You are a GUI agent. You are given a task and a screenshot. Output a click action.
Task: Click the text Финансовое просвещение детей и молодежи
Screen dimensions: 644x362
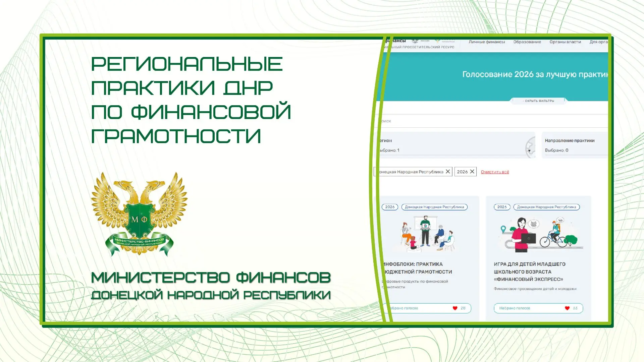(x=535, y=289)
